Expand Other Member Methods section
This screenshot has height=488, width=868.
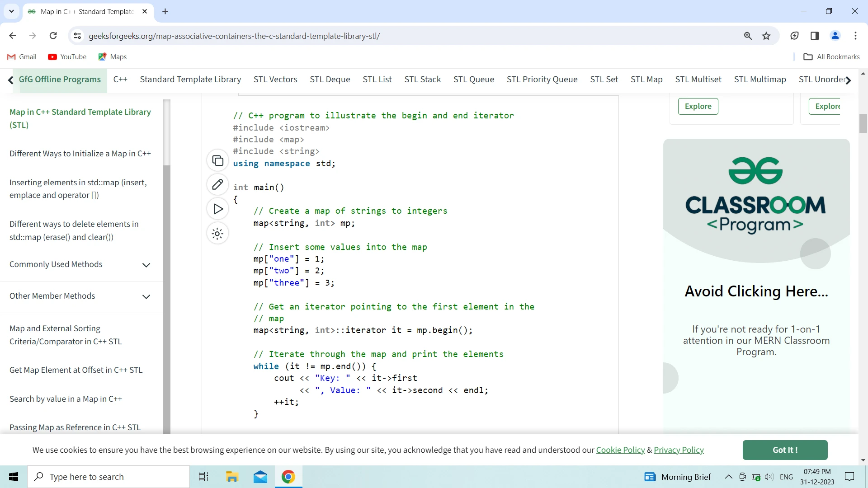tap(146, 296)
